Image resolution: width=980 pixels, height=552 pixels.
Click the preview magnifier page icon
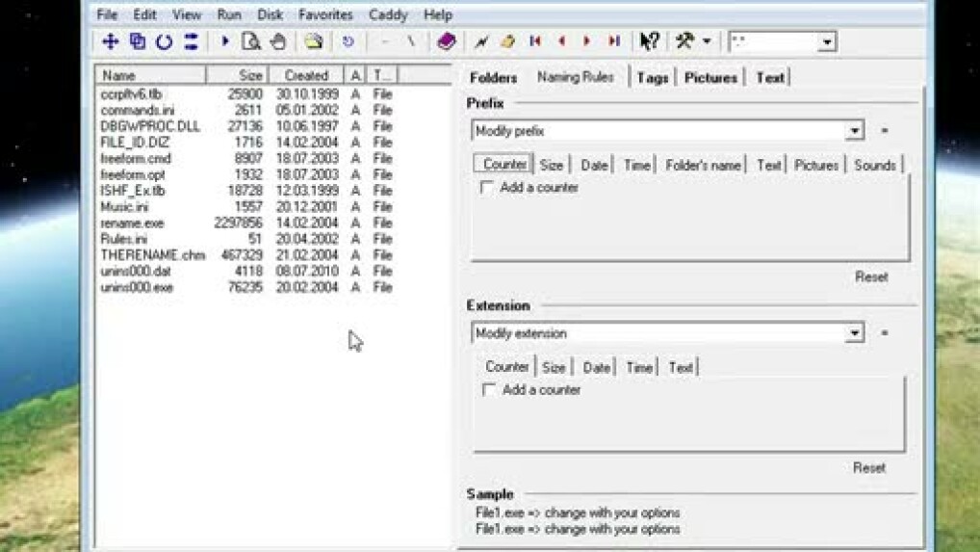pyautogui.click(x=250, y=41)
